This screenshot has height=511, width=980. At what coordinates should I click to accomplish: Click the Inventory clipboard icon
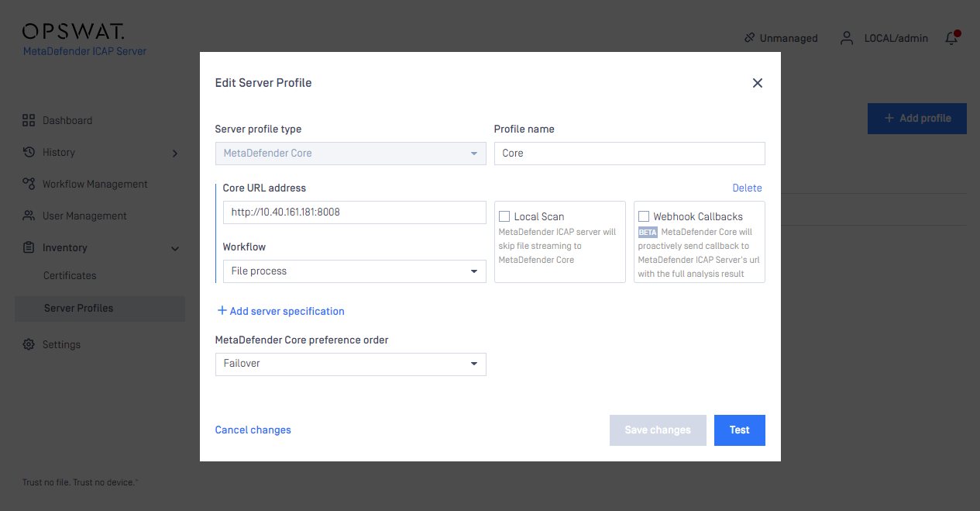click(x=29, y=247)
